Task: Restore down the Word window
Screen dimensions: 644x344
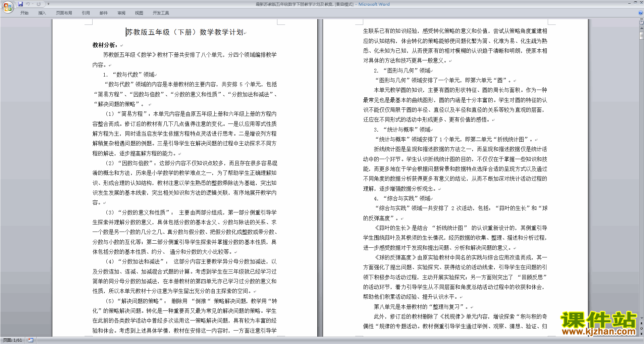Action: click(x=635, y=3)
